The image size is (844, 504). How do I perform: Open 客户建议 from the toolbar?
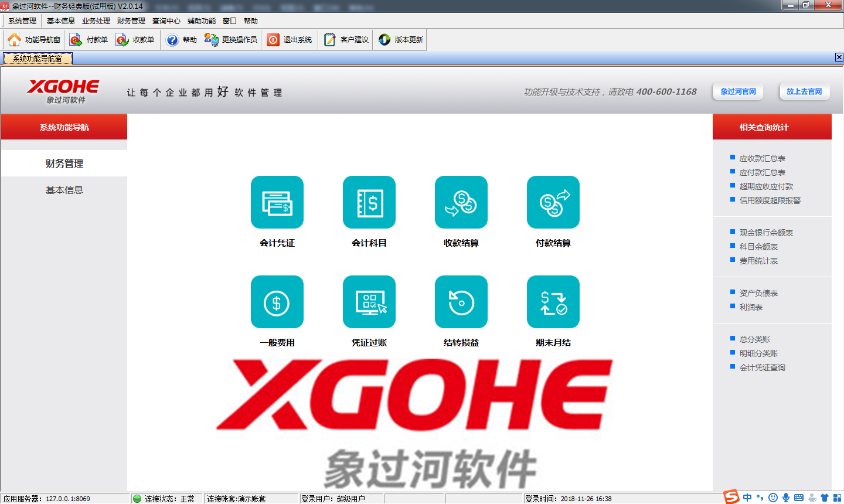click(x=346, y=40)
